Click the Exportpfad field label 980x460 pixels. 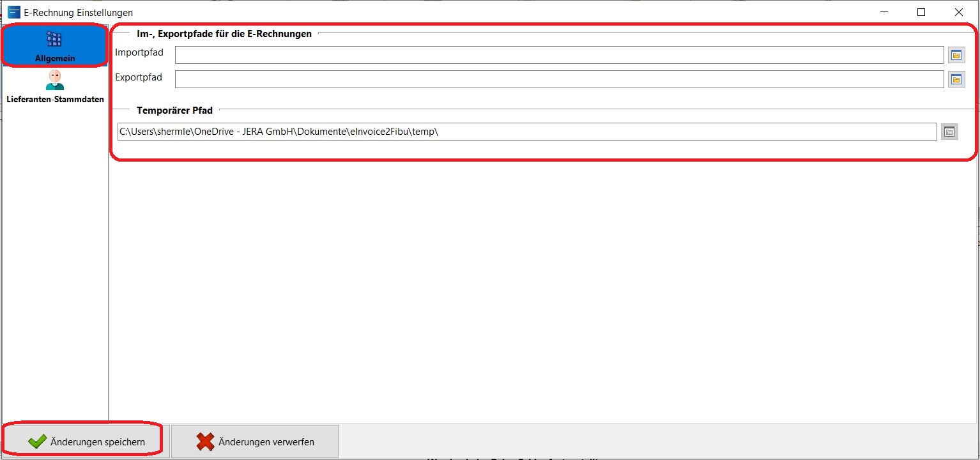click(x=139, y=77)
